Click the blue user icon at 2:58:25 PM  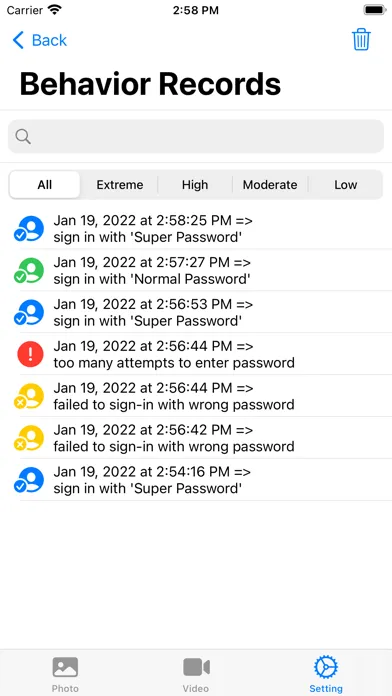coord(29,229)
